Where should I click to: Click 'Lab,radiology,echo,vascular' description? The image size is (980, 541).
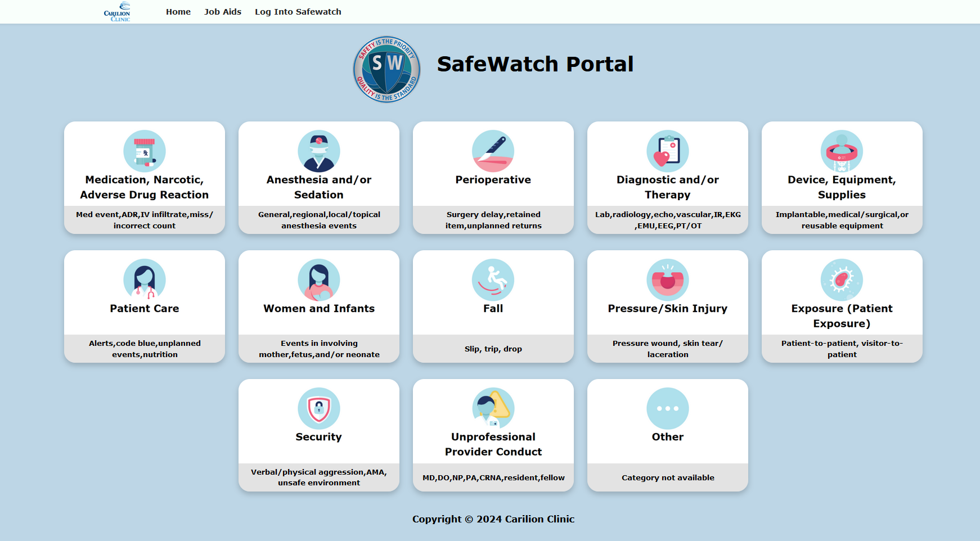pyautogui.click(x=668, y=220)
